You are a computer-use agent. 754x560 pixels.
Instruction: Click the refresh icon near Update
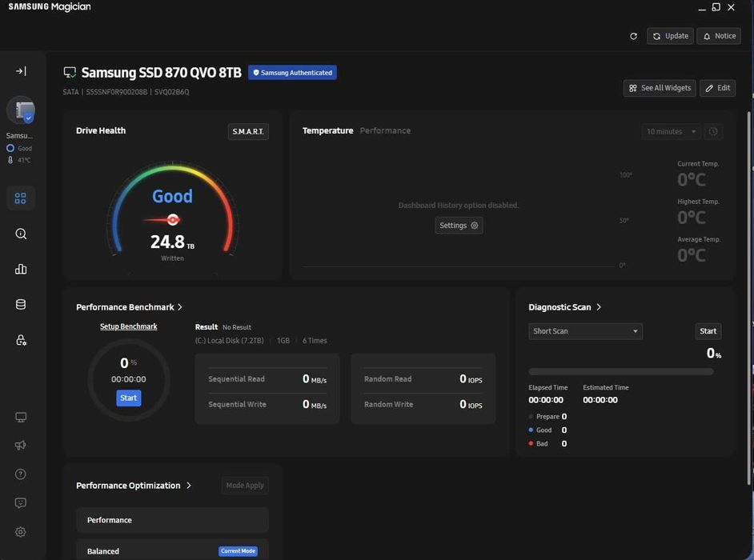pos(633,36)
